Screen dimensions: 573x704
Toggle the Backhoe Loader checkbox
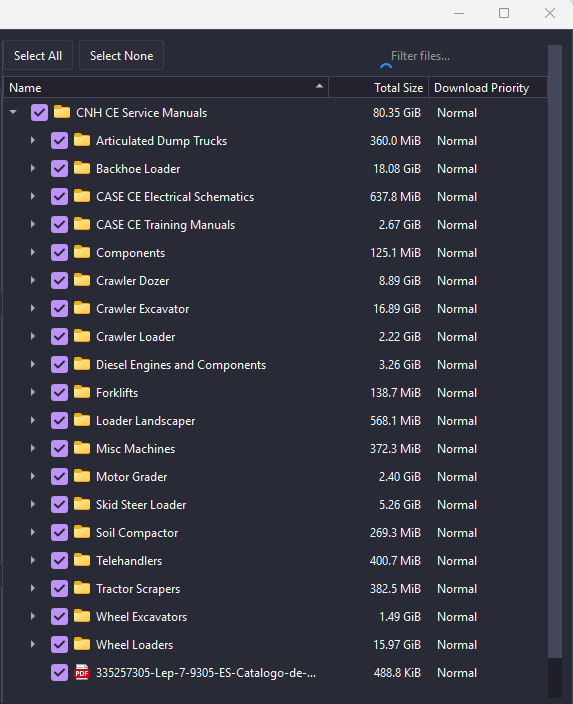coord(59,168)
